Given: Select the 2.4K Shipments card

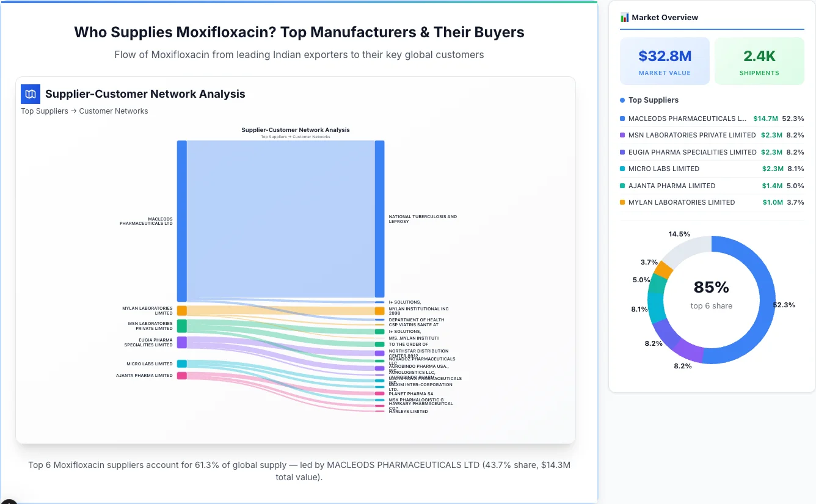Looking at the screenshot, I should coord(759,60).
